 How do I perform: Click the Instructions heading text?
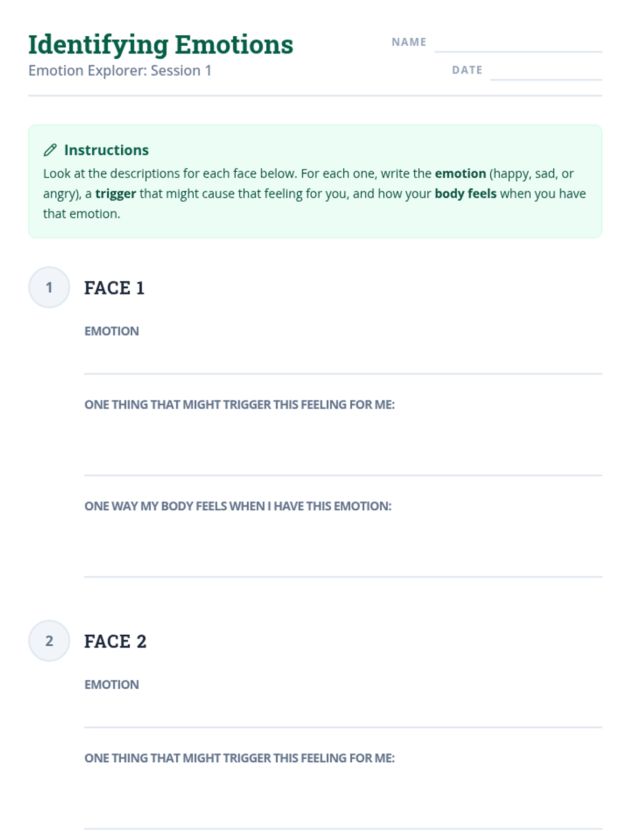[107, 150]
